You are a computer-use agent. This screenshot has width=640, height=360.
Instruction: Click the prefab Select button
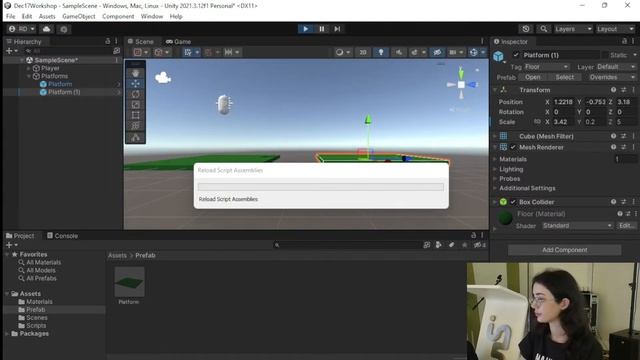point(564,77)
